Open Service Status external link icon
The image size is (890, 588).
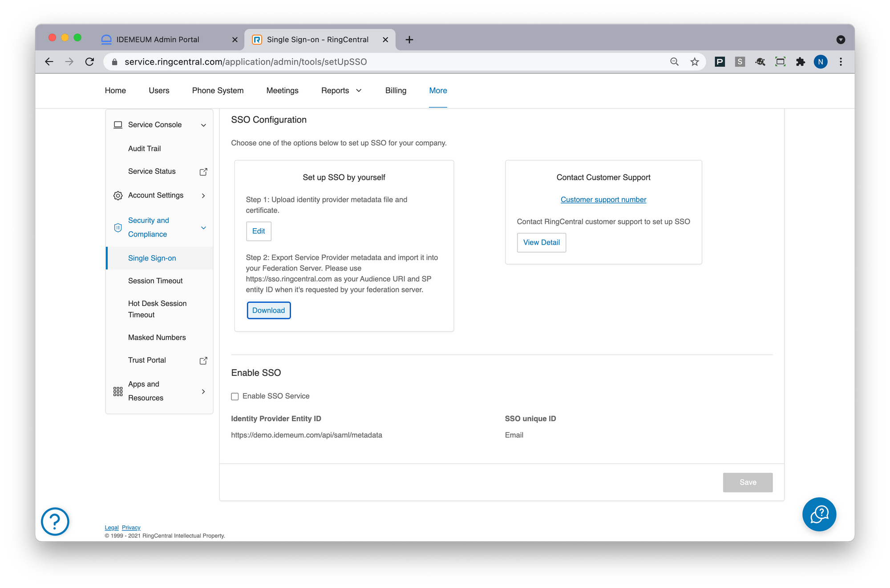point(203,172)
